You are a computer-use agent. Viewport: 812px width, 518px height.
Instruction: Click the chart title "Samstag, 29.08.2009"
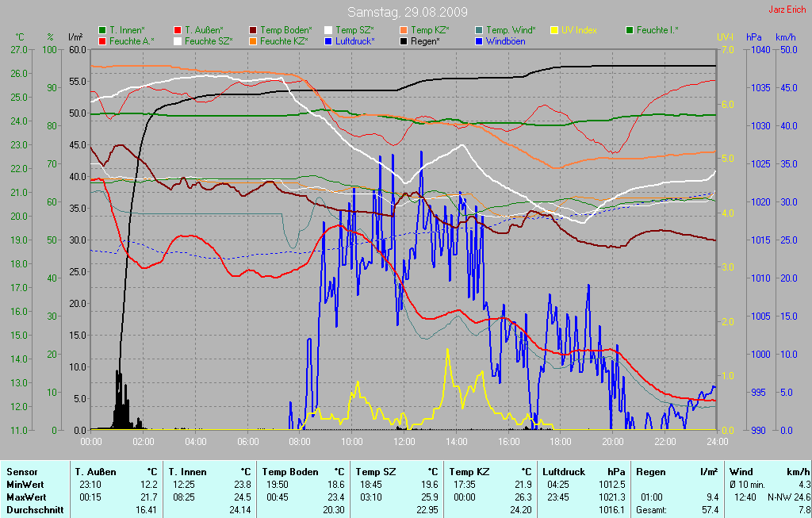click(408, 12)
